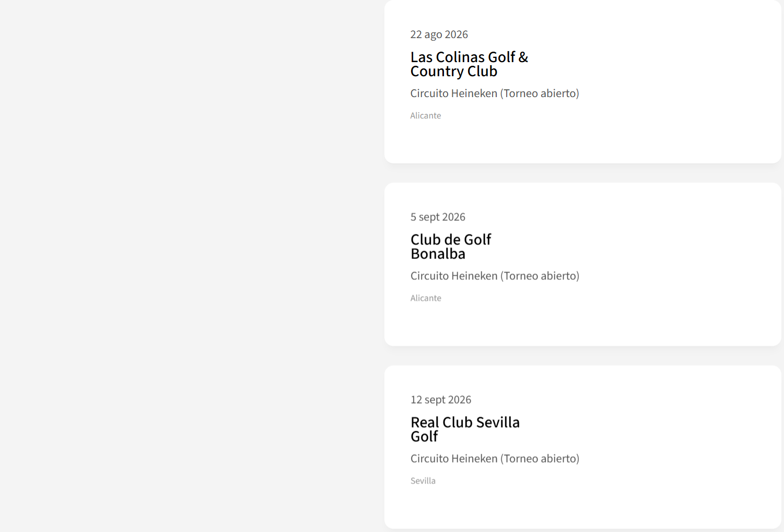Click Alicante label under Bonalba event

point(425,298)
